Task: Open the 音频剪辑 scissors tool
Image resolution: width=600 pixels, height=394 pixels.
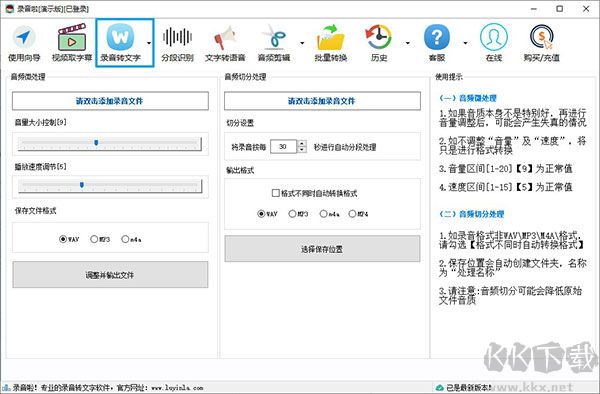Action: point(274,43)
